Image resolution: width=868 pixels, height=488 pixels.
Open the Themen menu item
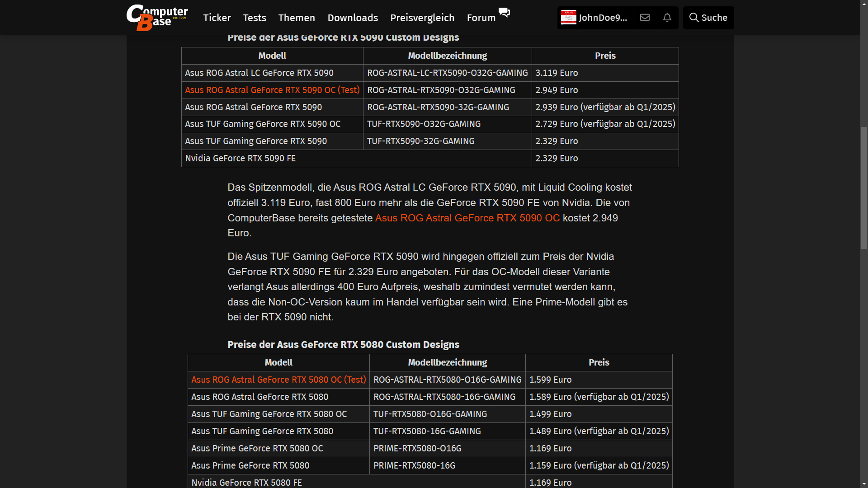tap(297, 18)
